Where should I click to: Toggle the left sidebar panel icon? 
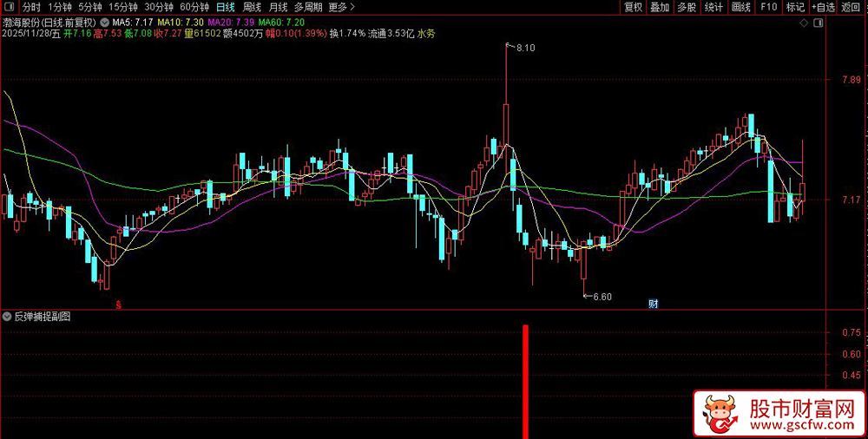(x=10, y=7)
